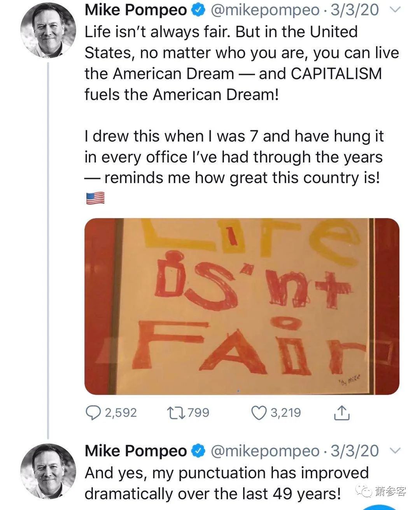Expand the top tweet's chevron options menu
This screenshot has width=420, height=510.
[x=395, y=10]
